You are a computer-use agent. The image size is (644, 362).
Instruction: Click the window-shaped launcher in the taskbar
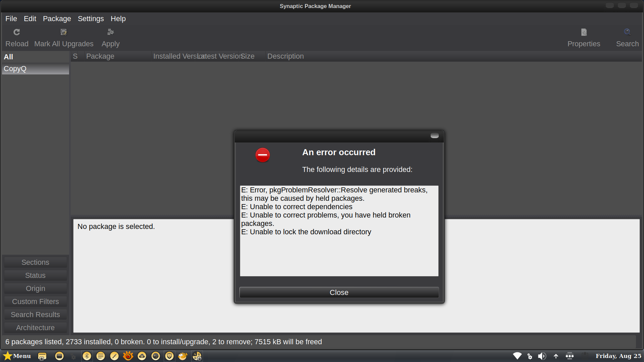click(x=59, y=356)
